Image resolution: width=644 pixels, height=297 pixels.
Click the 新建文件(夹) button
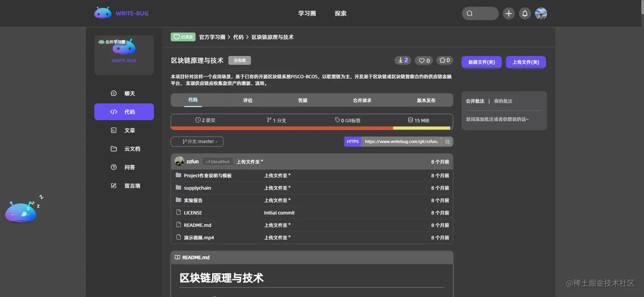click(482, 62)
